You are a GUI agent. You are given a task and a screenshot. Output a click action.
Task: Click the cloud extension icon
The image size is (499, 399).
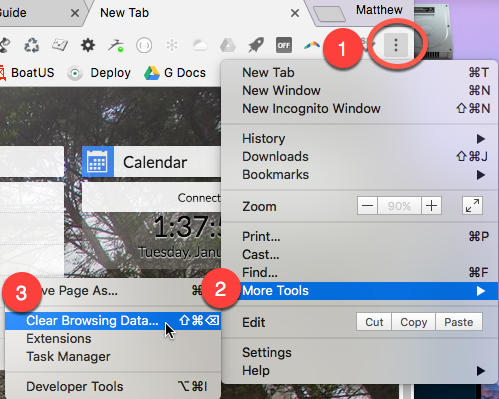pyautogui.click(x=200, y=45)
